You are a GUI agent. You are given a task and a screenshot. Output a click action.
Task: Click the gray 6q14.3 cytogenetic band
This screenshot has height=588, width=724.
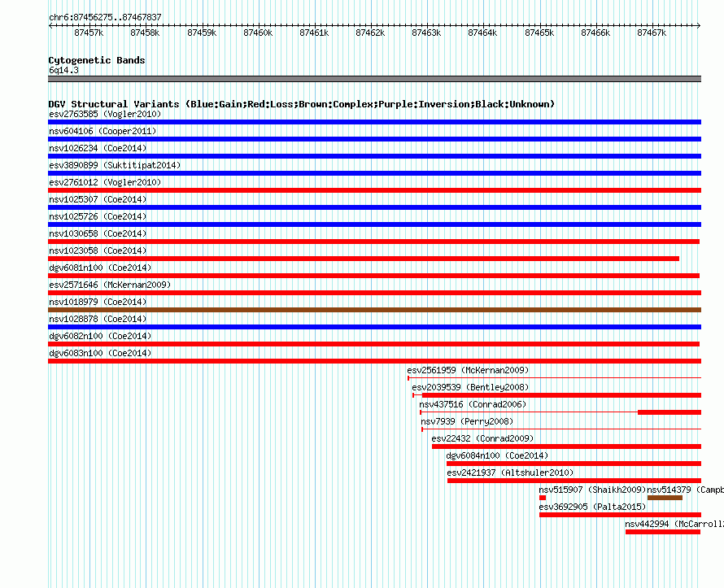(374, 79)
